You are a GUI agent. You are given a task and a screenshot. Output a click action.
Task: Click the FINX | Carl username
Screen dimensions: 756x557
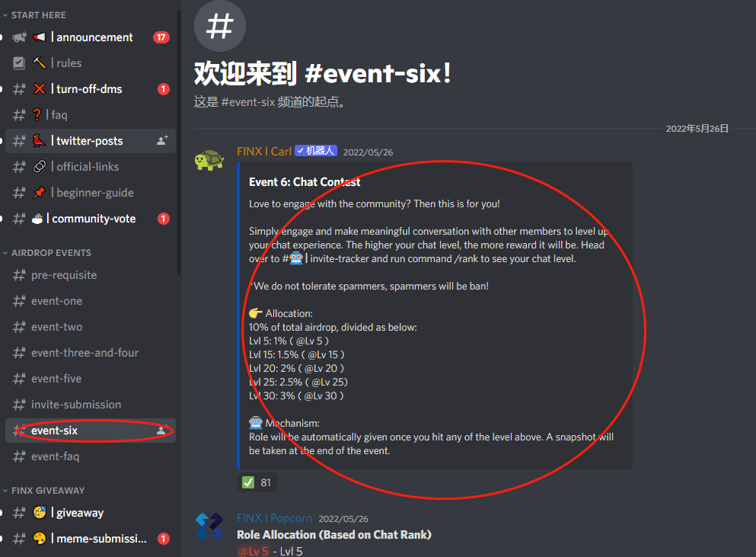[264, 152]
